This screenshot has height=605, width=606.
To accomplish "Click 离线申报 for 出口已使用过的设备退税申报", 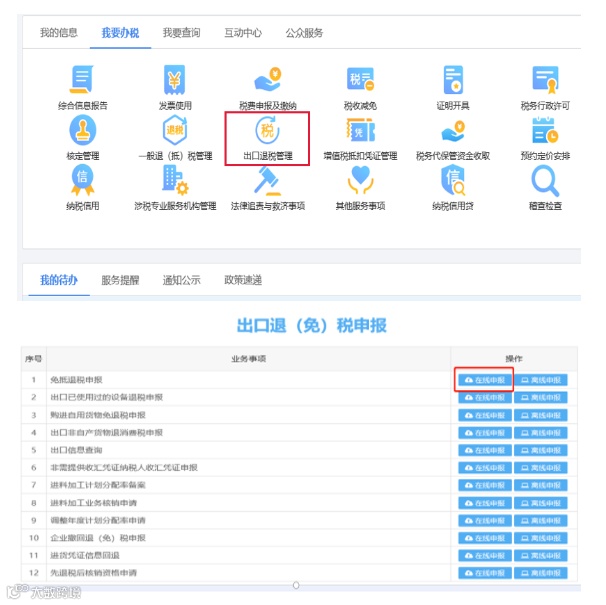I will (x=540, y=397).
